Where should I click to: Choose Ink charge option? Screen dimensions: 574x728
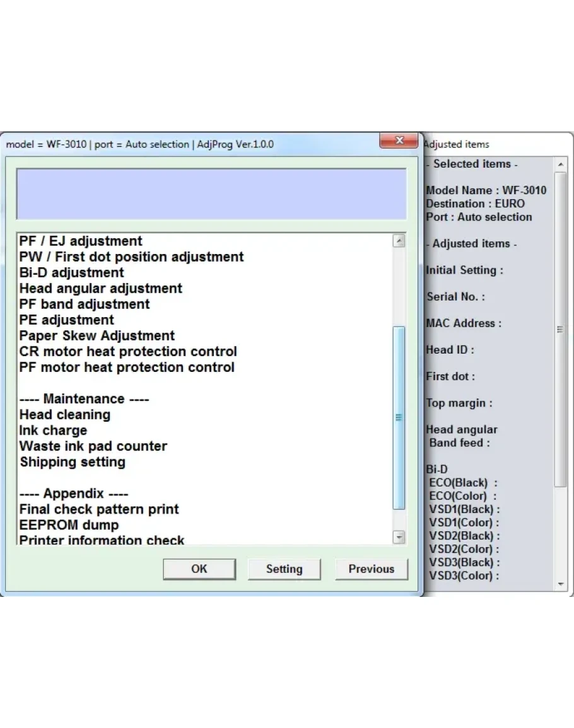pyautogui.click(x=53, y=430)
